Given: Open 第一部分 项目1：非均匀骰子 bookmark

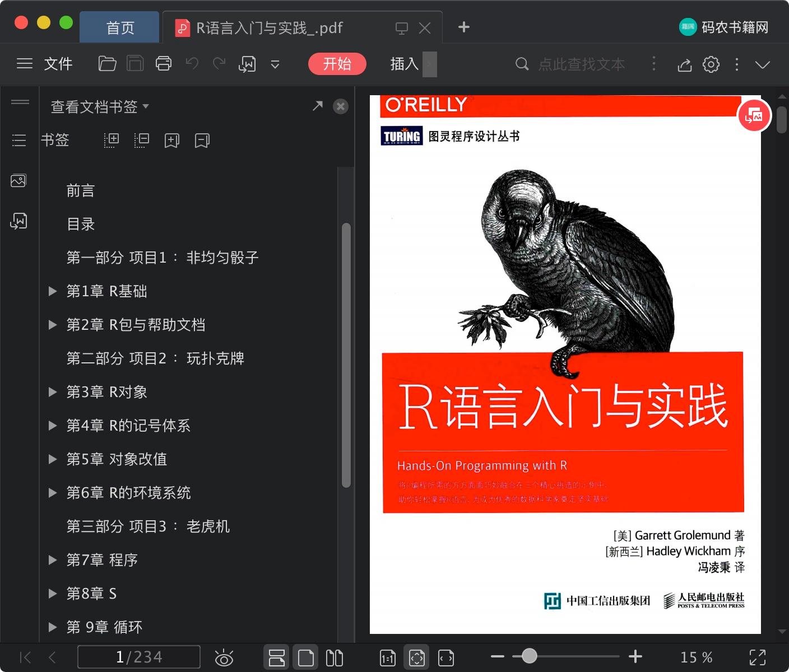Looking at the screenshot, I should tap(163, 258).
